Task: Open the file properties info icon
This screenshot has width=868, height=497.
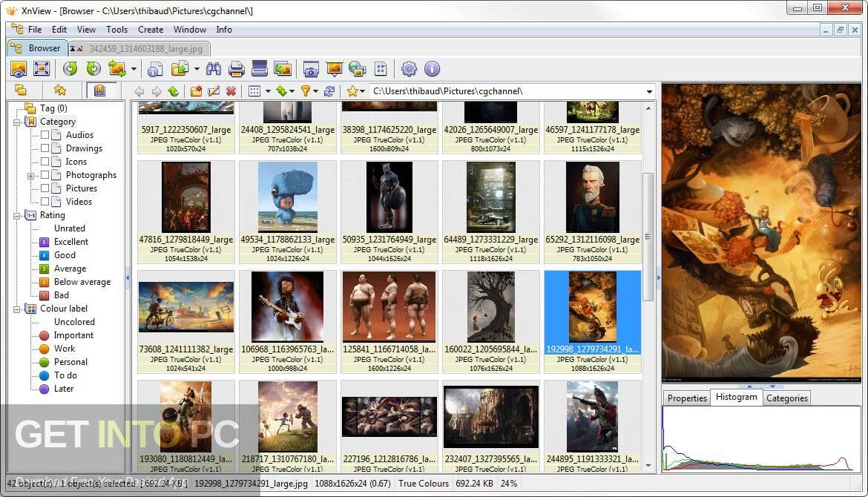Action: click(x=155, y=69)
